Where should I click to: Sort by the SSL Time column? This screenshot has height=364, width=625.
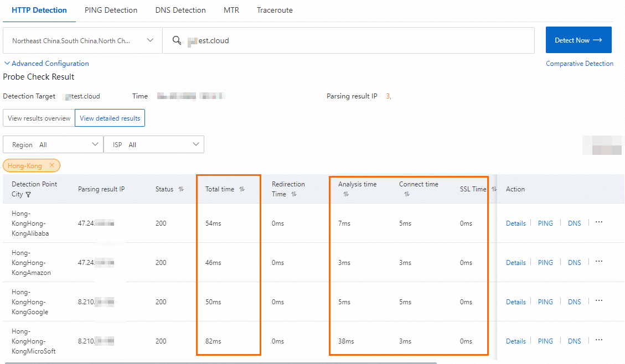pos(494,189)
